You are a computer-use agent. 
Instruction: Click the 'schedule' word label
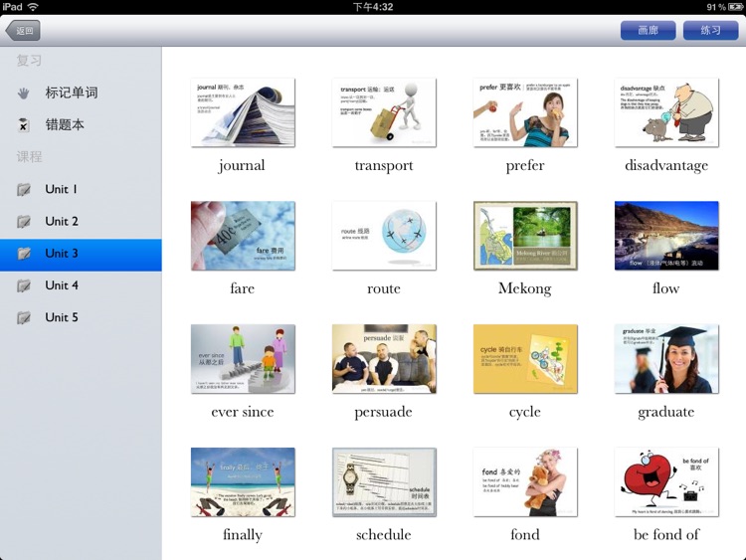(x=384, y=535)
